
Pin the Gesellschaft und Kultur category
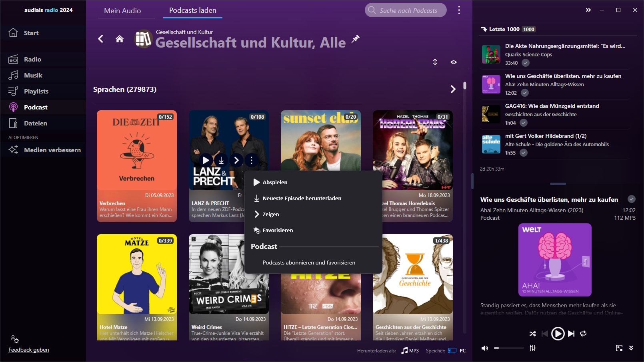(356, 39)
